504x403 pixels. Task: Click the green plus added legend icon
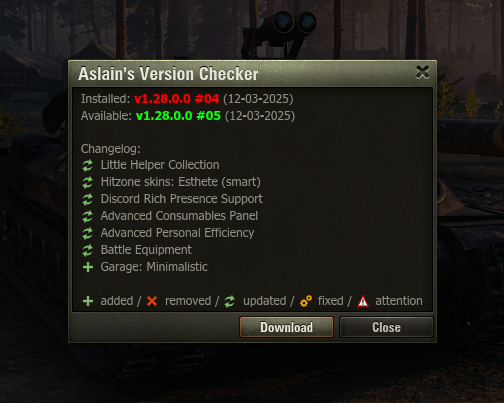click(88, 301)
